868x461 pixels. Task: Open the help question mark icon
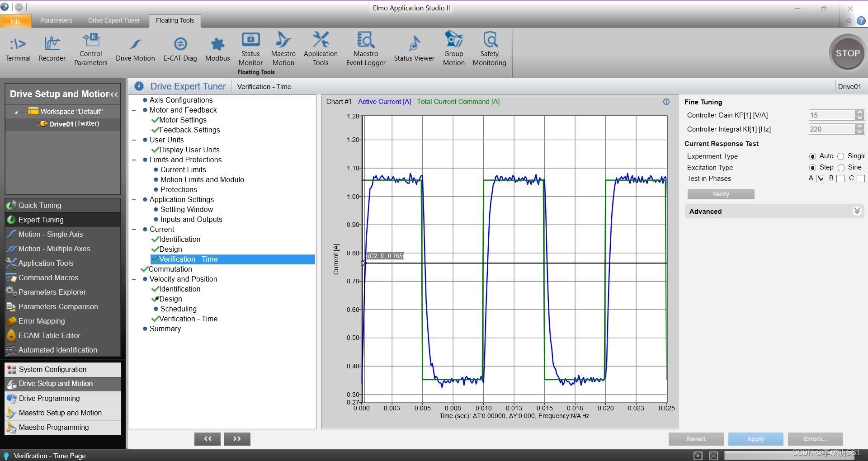pos(861,21)
